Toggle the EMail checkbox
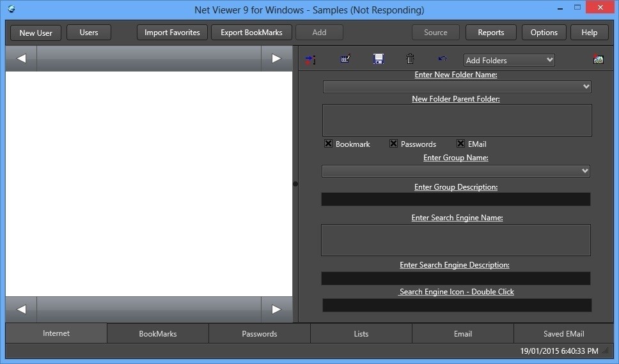The width and height of the screenshot is (619, 364). click(460, 144)
